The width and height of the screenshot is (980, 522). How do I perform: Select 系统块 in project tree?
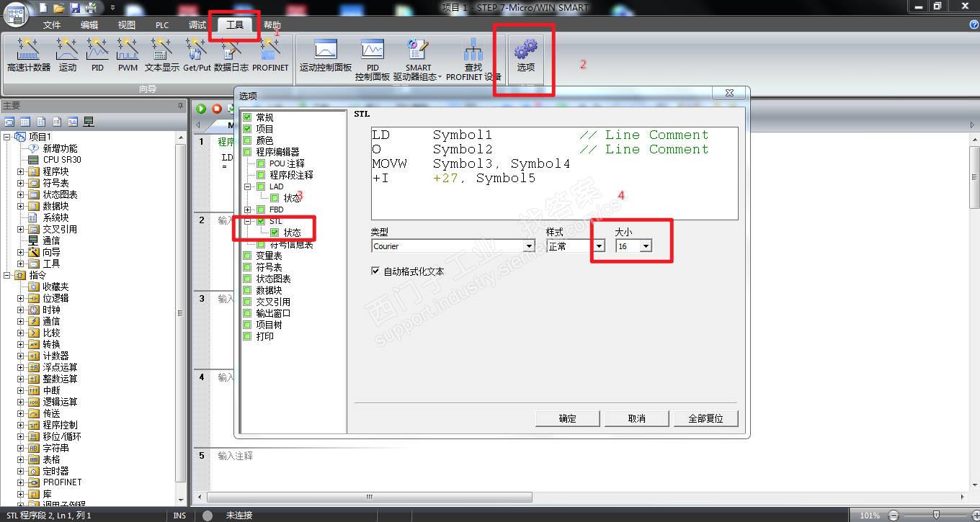pos(55,217)
